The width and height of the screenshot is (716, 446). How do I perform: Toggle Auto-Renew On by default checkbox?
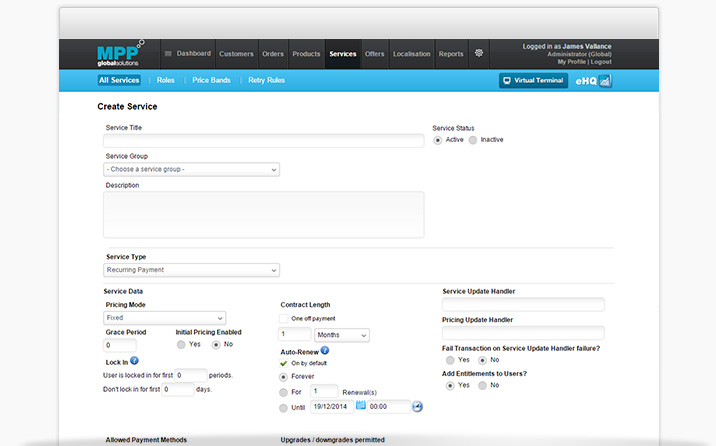(x=284, y=363)
